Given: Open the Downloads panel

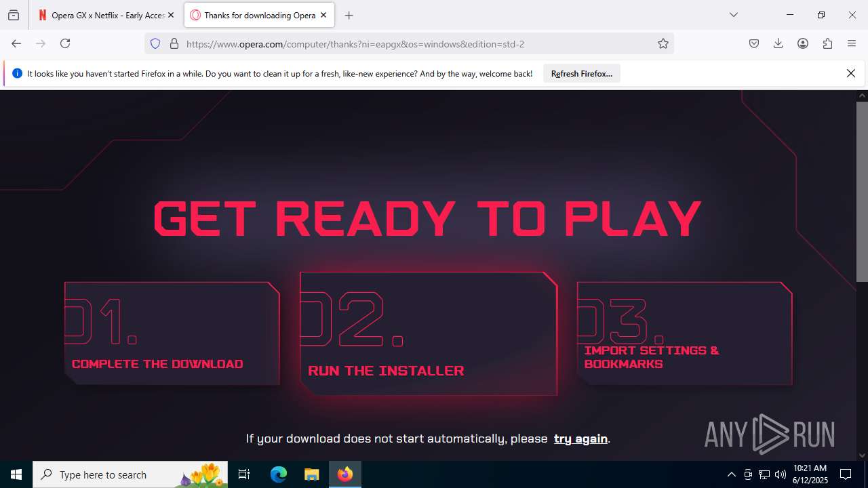Looking at the screenshot, I should (778, 43).
